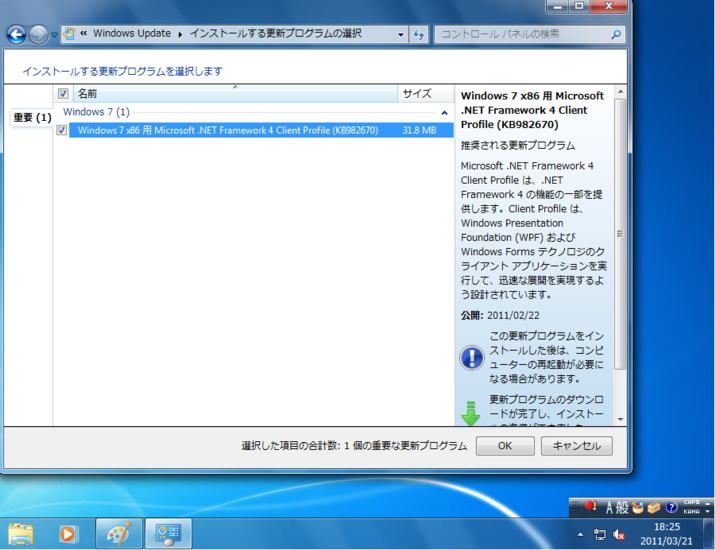
Task: Open the clock showing 18:25
Action: tap(667, 534)
